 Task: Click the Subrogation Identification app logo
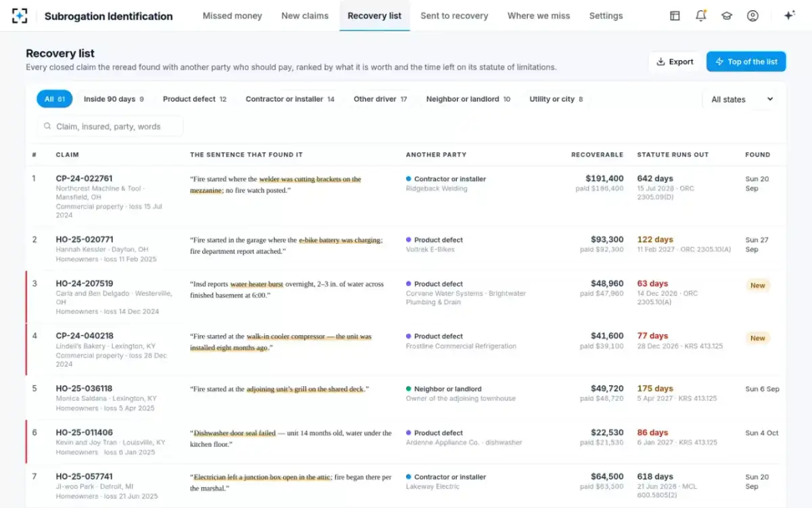[20, 16]
